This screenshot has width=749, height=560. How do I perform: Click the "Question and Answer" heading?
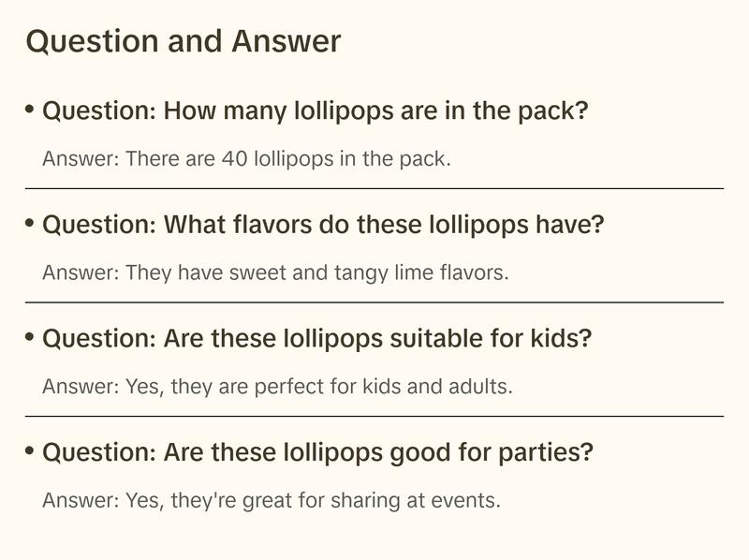(184, 41)
